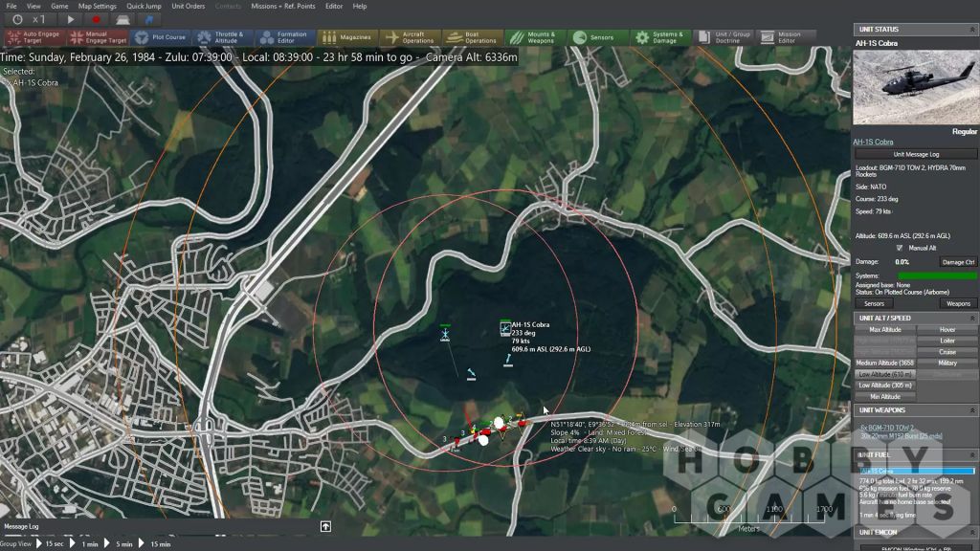The image size is (980, 551).
Task: Click the red record button
Action: (97, 19)
